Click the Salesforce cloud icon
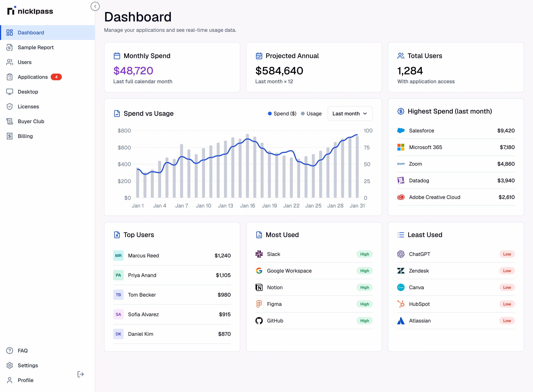Image resolution: width=533 pixels, height=392 pixels. (401, 131)
